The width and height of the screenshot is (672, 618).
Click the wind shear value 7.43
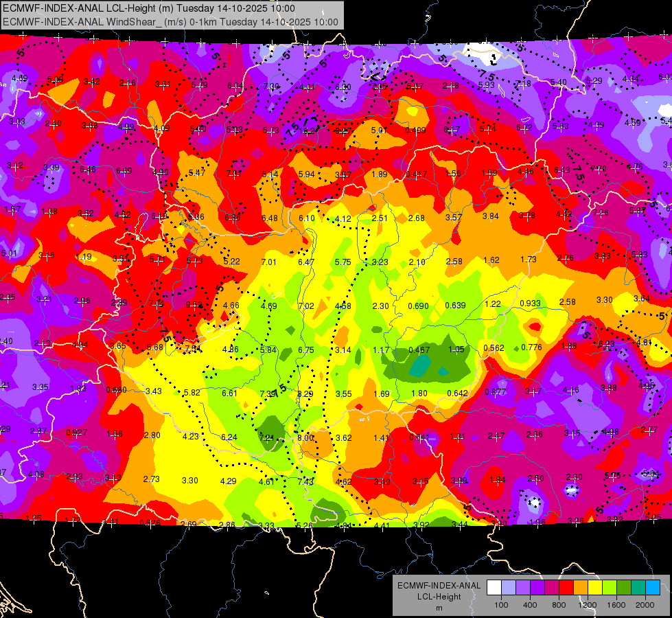(x=305, y=481)
